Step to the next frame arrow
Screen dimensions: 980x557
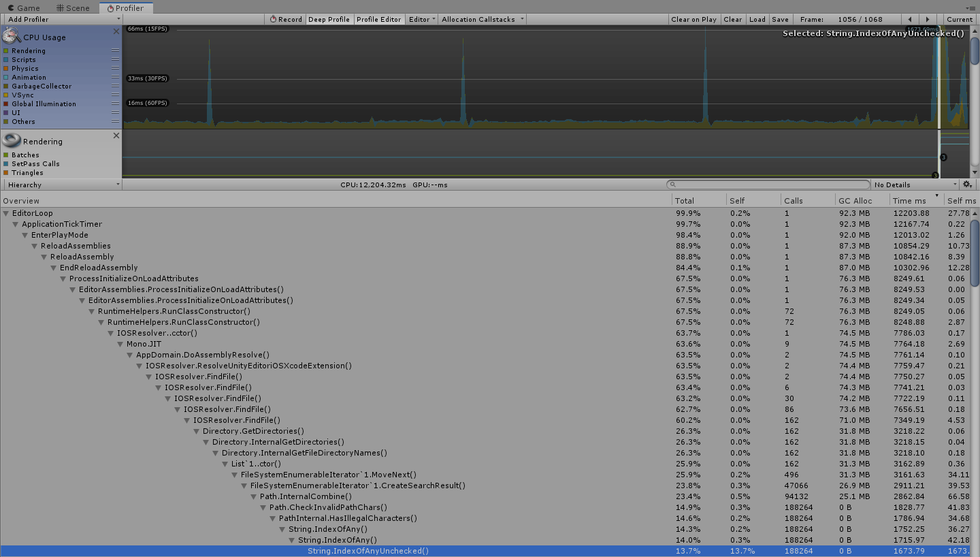(x=928, y=19)
